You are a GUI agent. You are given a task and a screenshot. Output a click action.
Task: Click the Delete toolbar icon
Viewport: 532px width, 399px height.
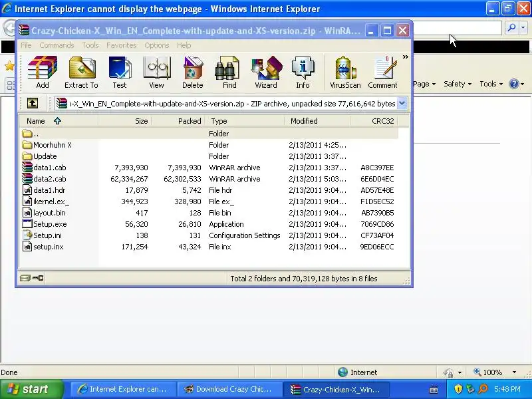tap(193, 72)
